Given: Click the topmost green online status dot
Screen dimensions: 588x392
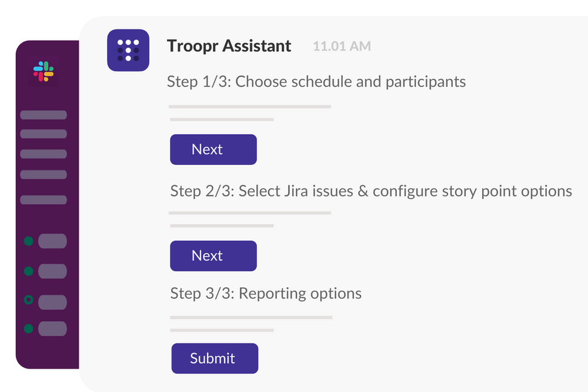Looking at the screenshot, I should click(x=28, y=241).
